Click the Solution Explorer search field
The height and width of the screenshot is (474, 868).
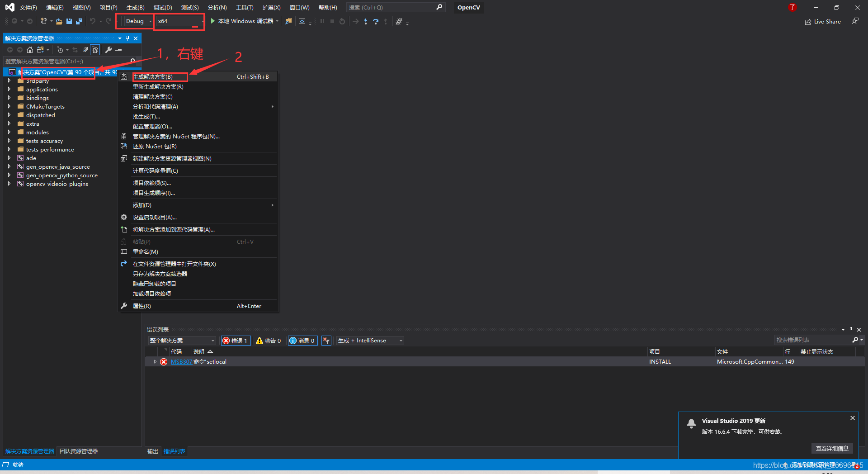71,61
